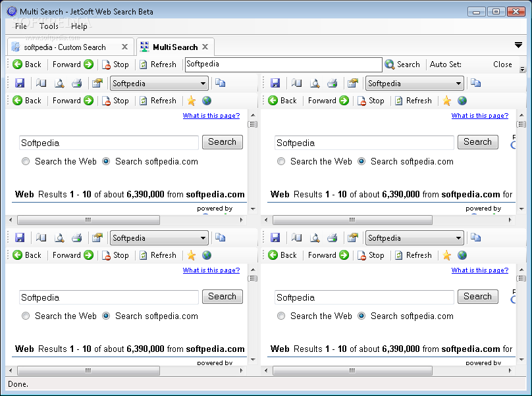
Task: Click Forward in the top-right pane toolbar
Action: point(328,101)
